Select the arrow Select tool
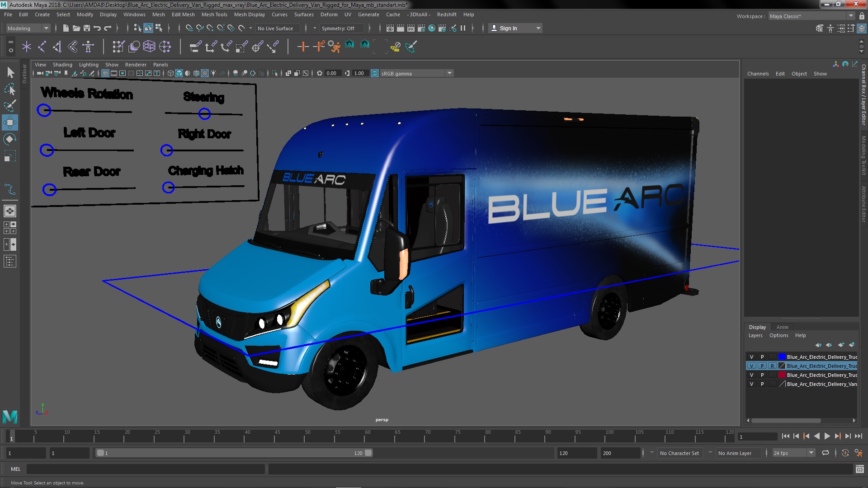868x488 pixels. [10, 72]
